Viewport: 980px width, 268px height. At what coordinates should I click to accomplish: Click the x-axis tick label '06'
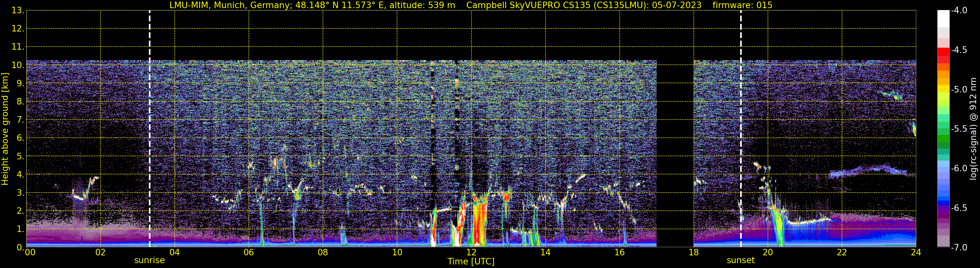249,252
